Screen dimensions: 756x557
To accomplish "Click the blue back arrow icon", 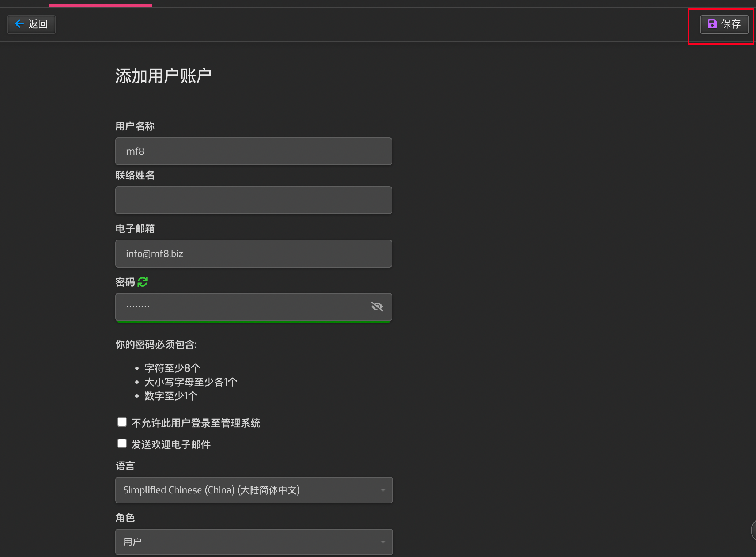I will point(19,24).
